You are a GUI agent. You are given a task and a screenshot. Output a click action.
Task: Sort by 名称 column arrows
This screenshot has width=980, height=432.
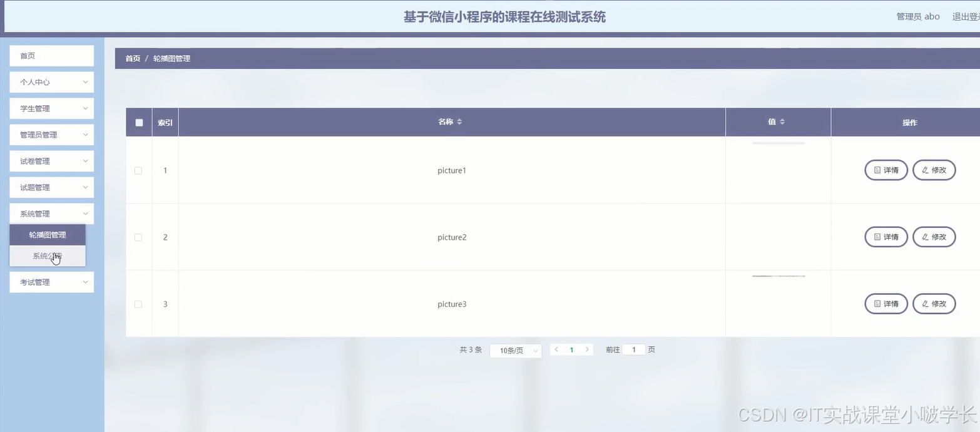(x=459, y=122)
